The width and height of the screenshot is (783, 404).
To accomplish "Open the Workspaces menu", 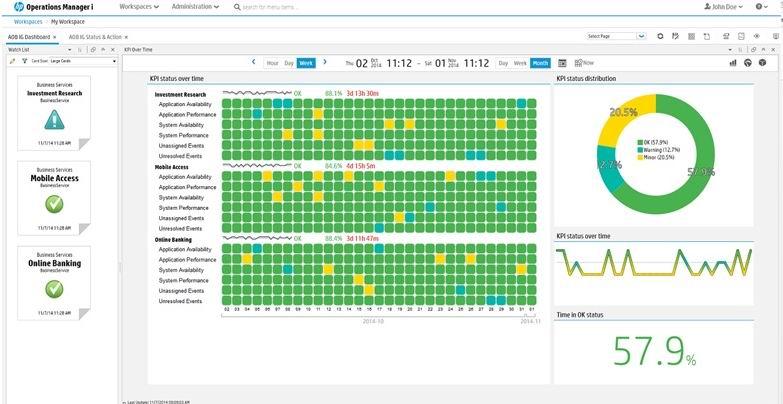I will click(x=139, y=7).
